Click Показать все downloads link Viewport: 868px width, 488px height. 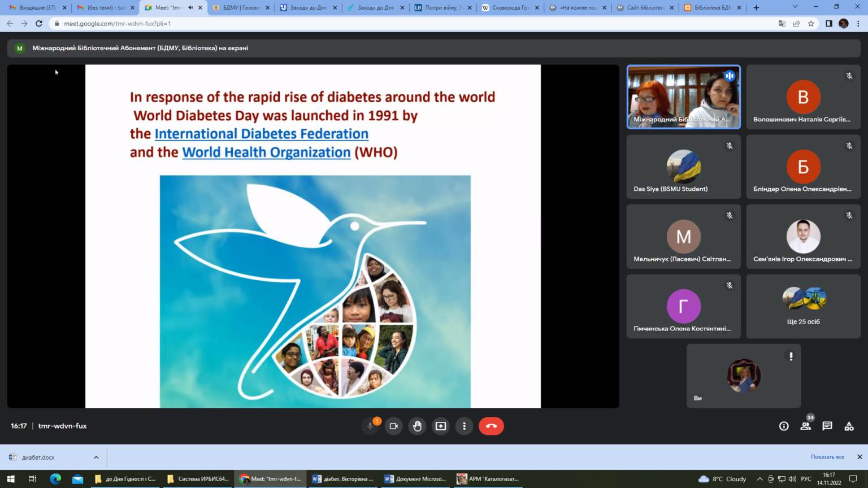(827, 457)
